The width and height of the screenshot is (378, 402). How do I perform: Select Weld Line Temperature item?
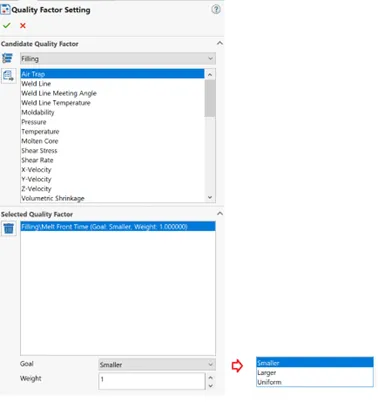112,103
